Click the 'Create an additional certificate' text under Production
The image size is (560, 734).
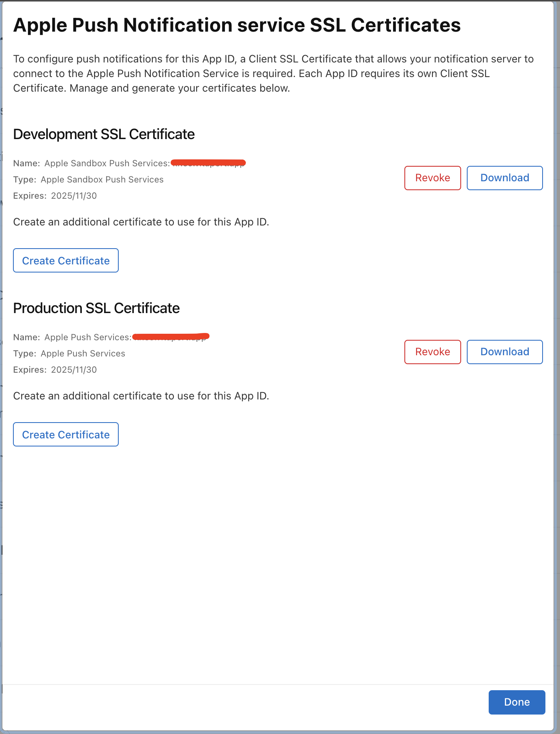[141, 396]
